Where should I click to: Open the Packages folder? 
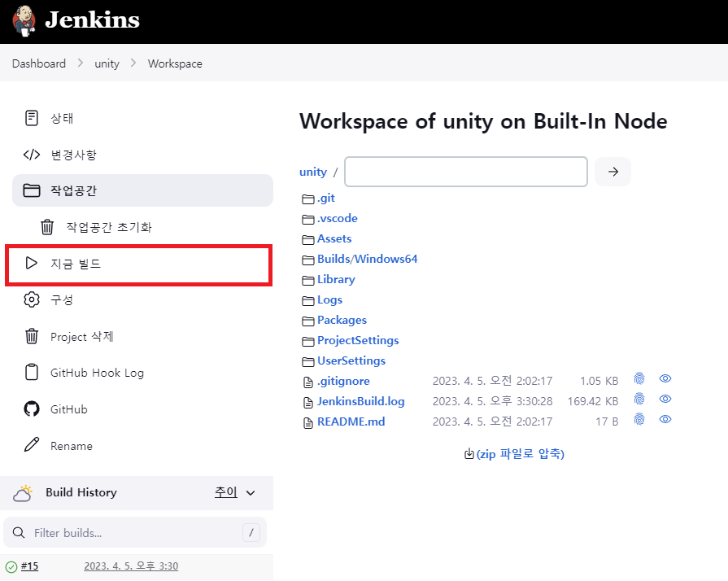(x=342, y=321)
